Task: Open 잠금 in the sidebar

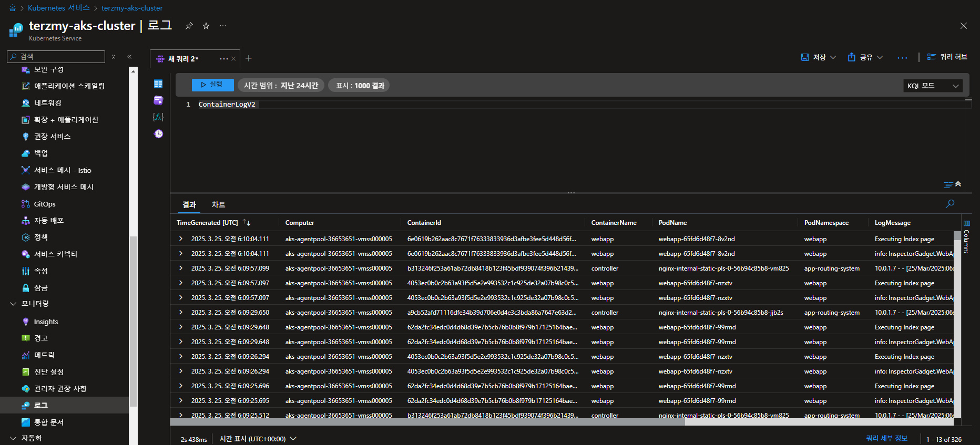Action: pos(40,288)
